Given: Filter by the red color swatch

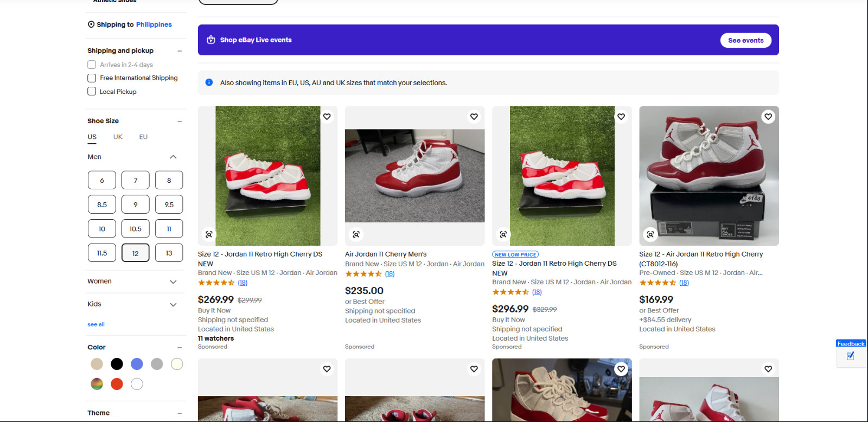Looking at the screenshot, I should (117, 384).
